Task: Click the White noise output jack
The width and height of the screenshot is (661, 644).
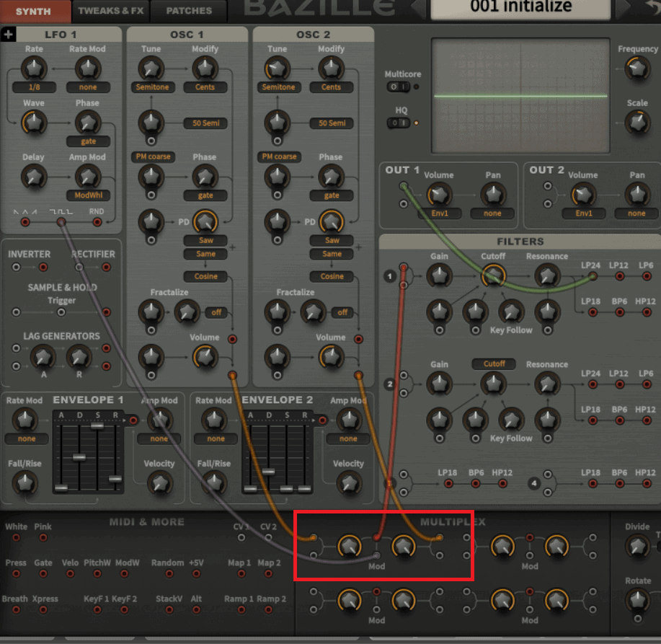Action: click(x=16, y=537)
